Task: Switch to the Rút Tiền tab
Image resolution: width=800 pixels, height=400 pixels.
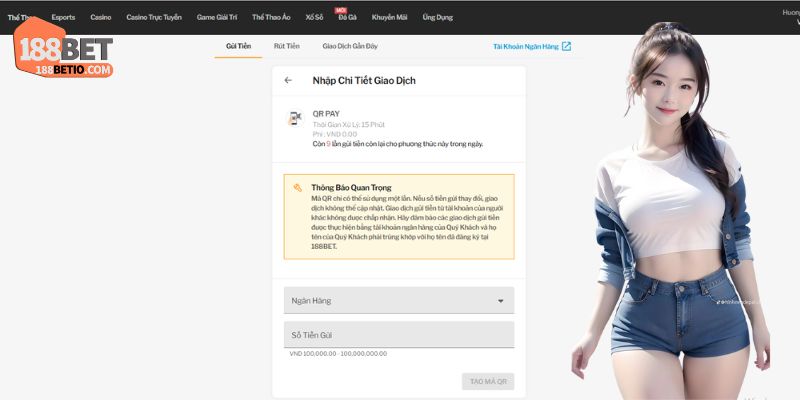Action: coord(287,46)
